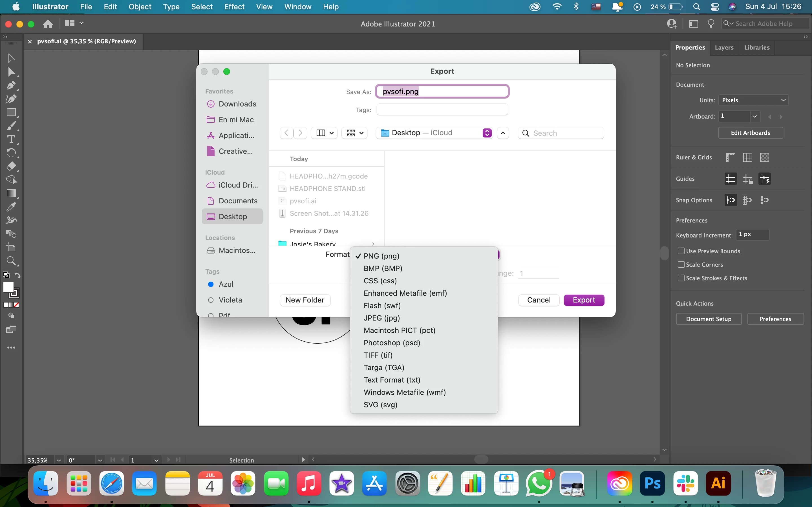Viewport: 812px width, 507px height.
Task: Select the Type tool
Action: 11,139
